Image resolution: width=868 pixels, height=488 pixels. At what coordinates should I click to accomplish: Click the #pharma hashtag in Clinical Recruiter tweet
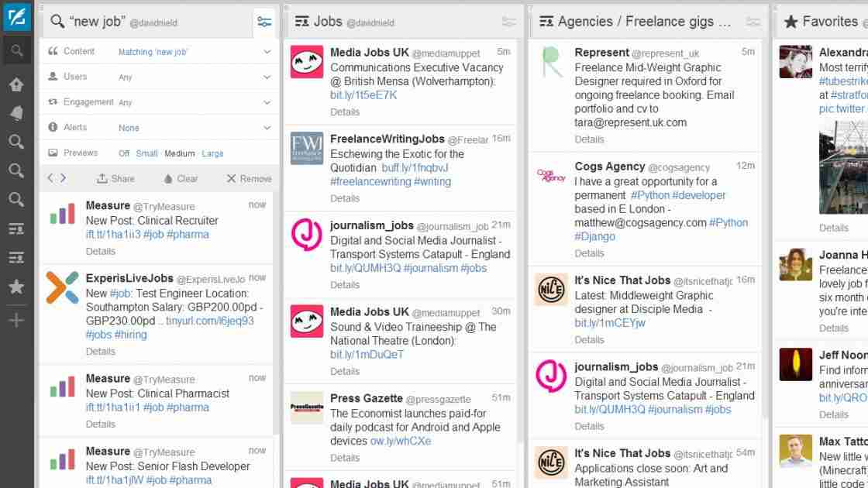(188, 235)
